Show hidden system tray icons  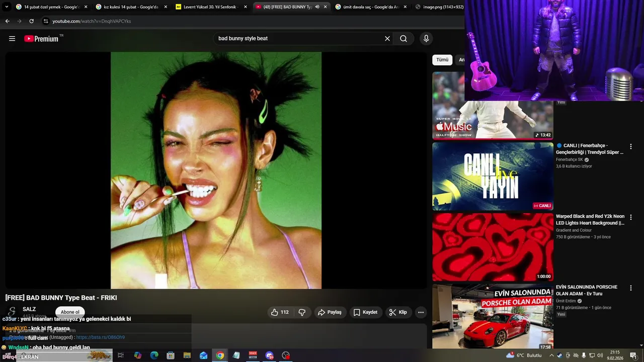(x=551, y=355)
